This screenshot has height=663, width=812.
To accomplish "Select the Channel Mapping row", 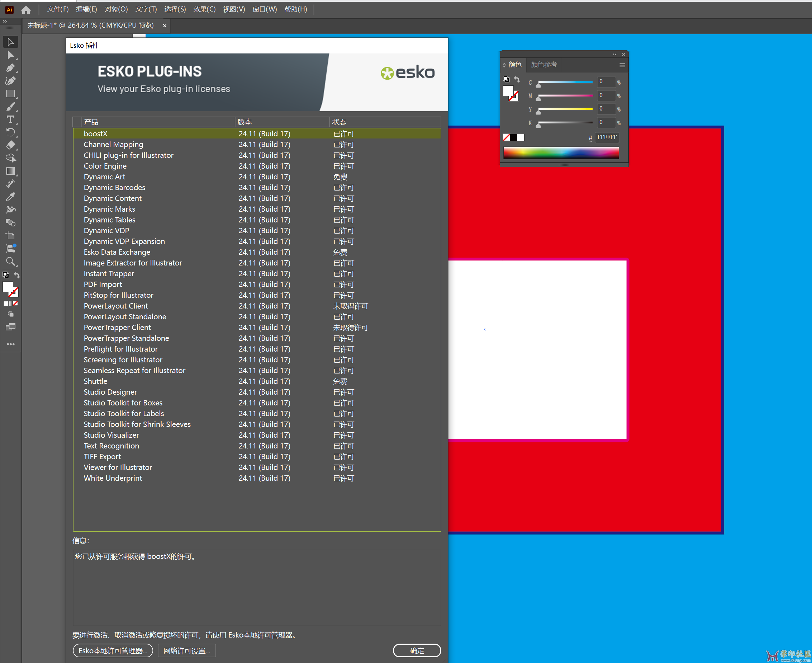I will coord(257,144).
